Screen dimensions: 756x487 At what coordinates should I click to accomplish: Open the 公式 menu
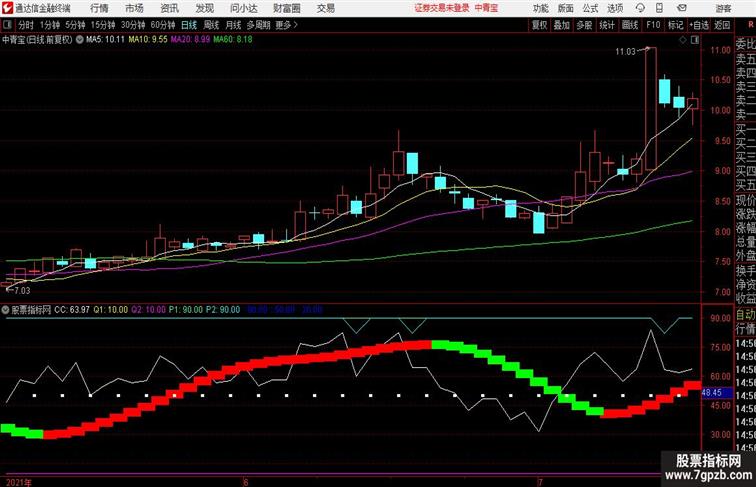point(590,8)
